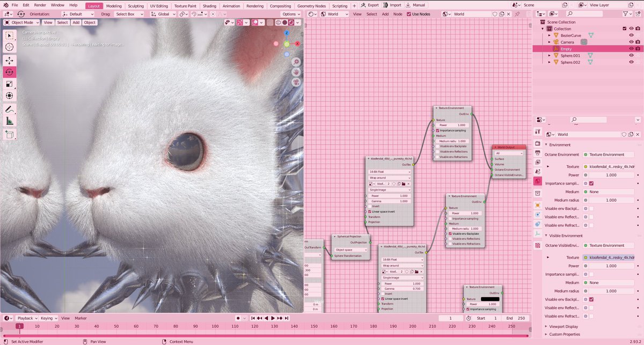The image size is (644, 345).
Task: Toggle Camera visibility eye icon
Action: pos(631,42)
